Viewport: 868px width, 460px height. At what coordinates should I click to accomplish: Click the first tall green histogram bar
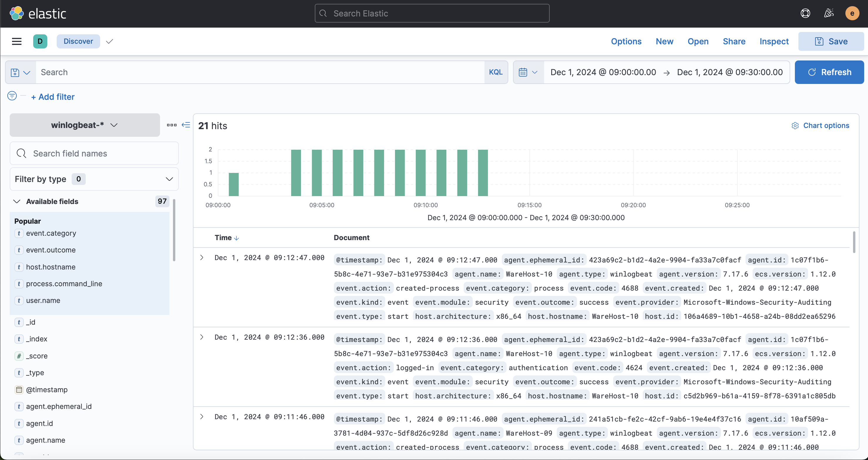point(296,173)
